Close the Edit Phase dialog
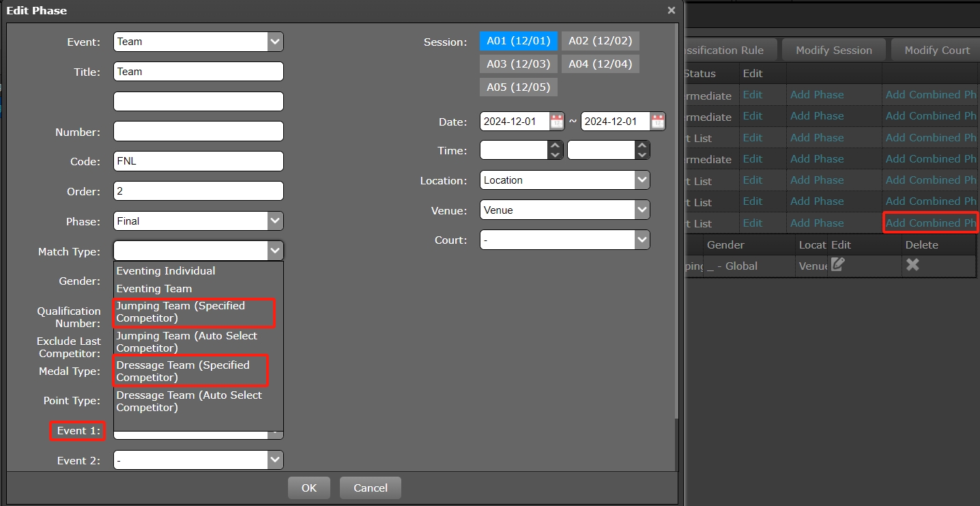 tap(671, 10)
